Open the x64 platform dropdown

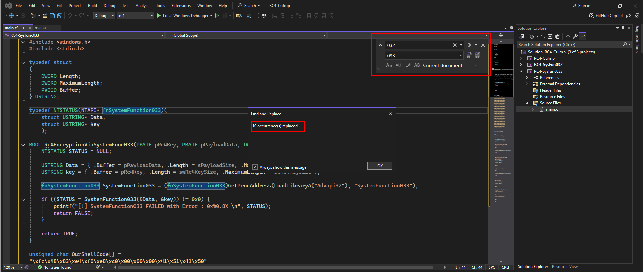coord(136,16)
